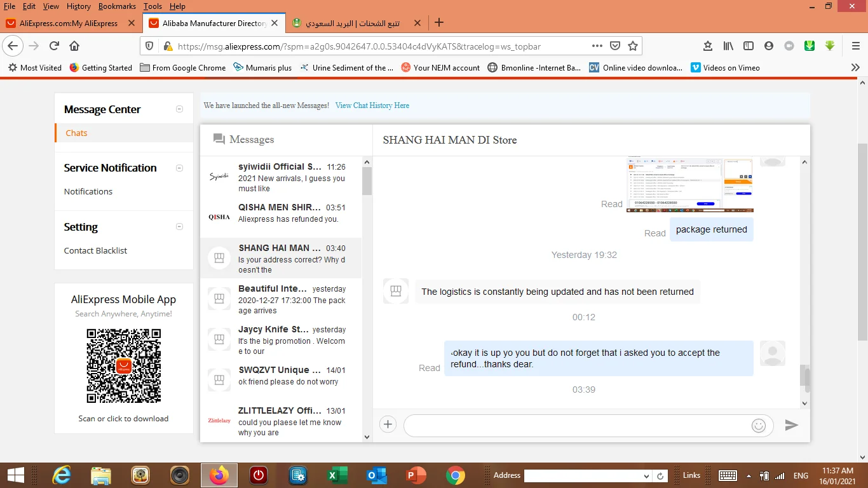The image size is (868, 488).
Task: Close the Alibaba Manufacturer Directory tab
Action: click(275, 23)
